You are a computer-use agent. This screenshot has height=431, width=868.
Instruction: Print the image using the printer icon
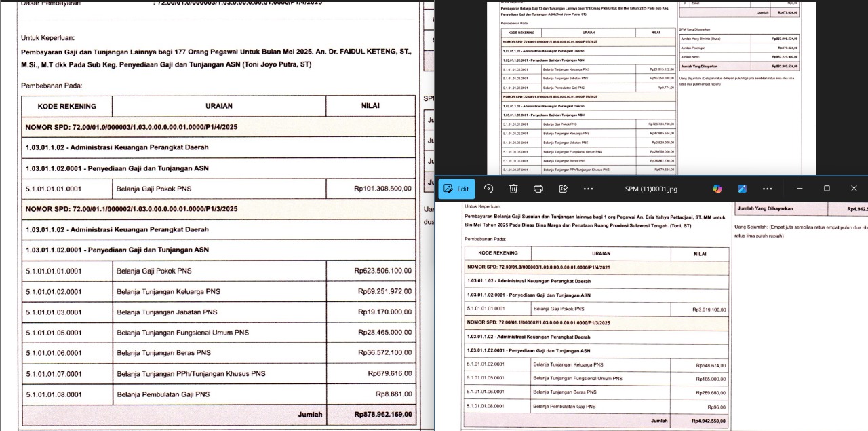(x=538, y=189)
